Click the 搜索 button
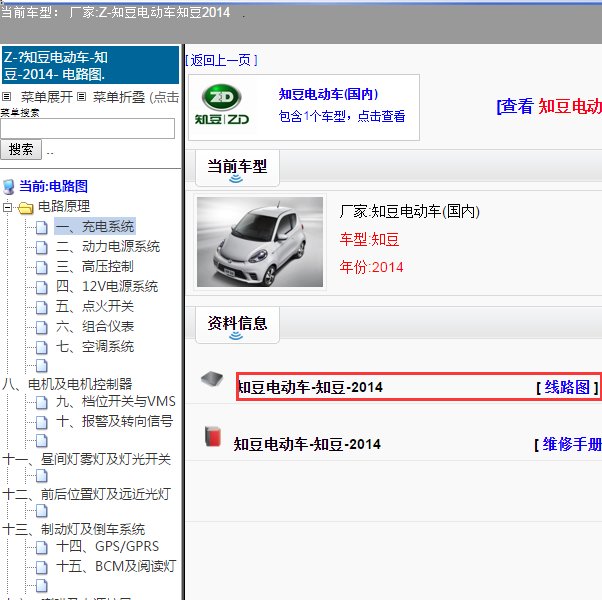 (x=21, y=149)
